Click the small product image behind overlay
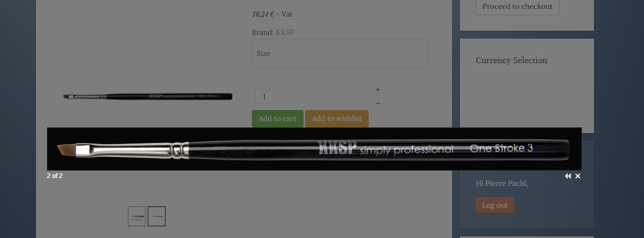 148,97
